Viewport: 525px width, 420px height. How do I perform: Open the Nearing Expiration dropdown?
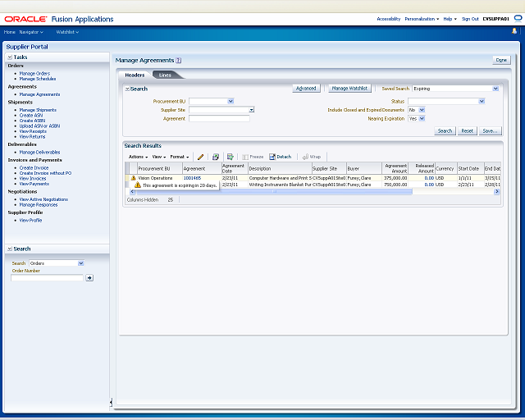coord(422,119)
